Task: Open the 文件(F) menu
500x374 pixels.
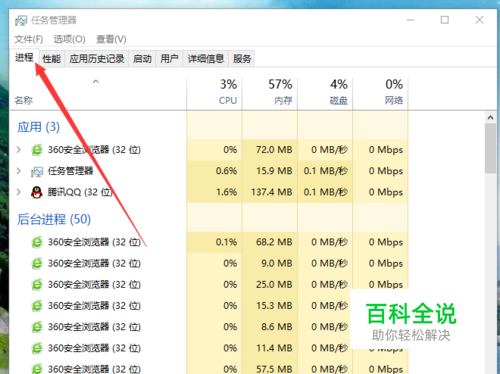Action: [29, 39]
